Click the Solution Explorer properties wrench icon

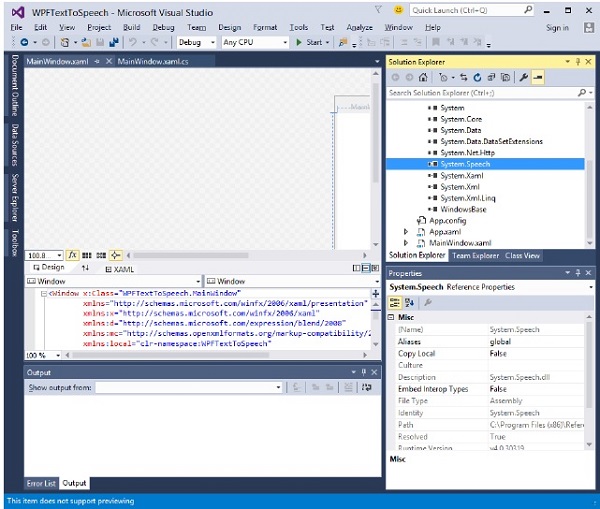point(523,77)
